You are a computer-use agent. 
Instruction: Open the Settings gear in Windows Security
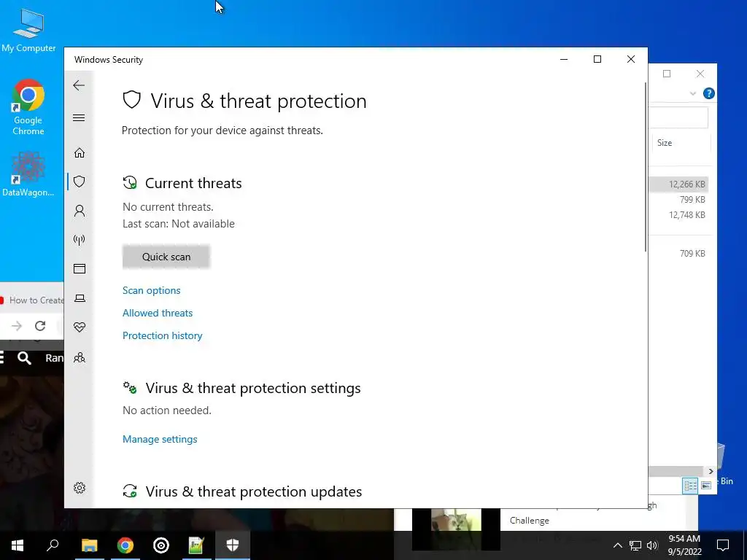[x=80, y=488]
